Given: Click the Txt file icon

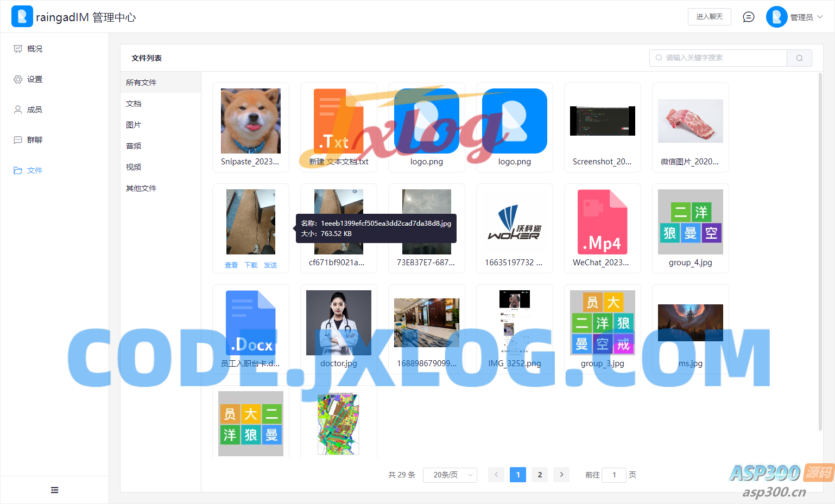Looking at the screenshot, I should click(338, 121).
